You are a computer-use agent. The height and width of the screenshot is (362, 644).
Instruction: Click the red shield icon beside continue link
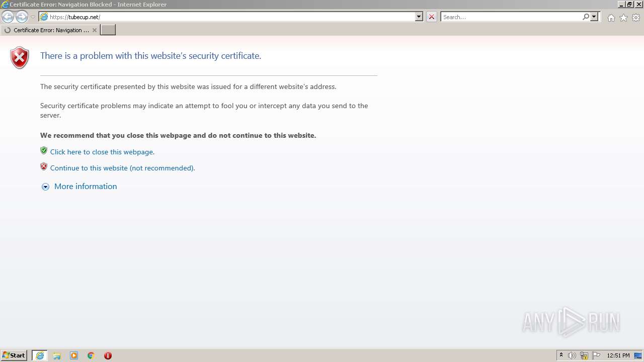44,167
